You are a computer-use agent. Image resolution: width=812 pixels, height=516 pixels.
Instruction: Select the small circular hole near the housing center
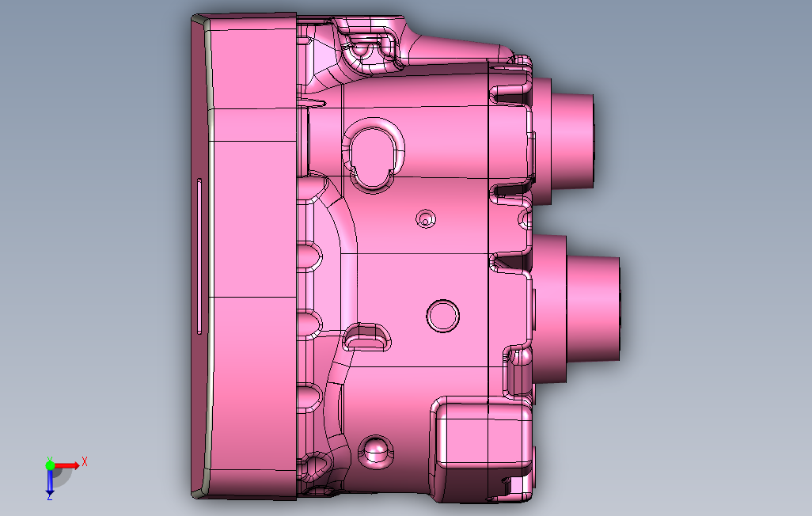pyautogui.click(x=426, y=218)
